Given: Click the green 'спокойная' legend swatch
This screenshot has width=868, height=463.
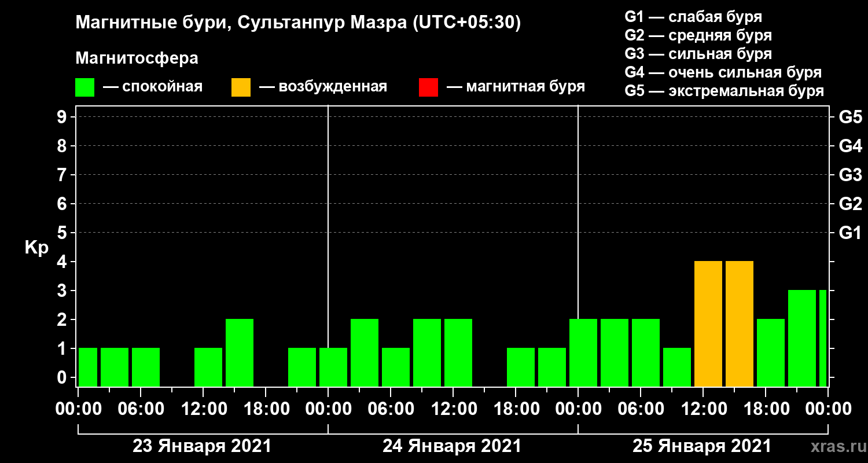Looking at the screenshot, I should 84,87.
